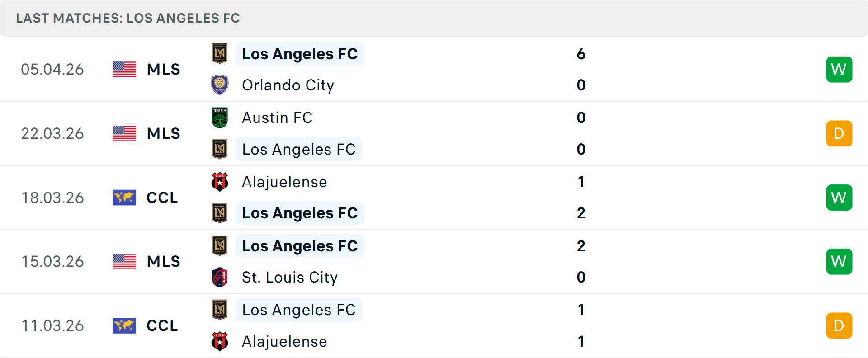The height and width of the screenshot is (358, 868).
Task: Open the CCL competition label
Action: pyautogui.click(x=162, y=198)
